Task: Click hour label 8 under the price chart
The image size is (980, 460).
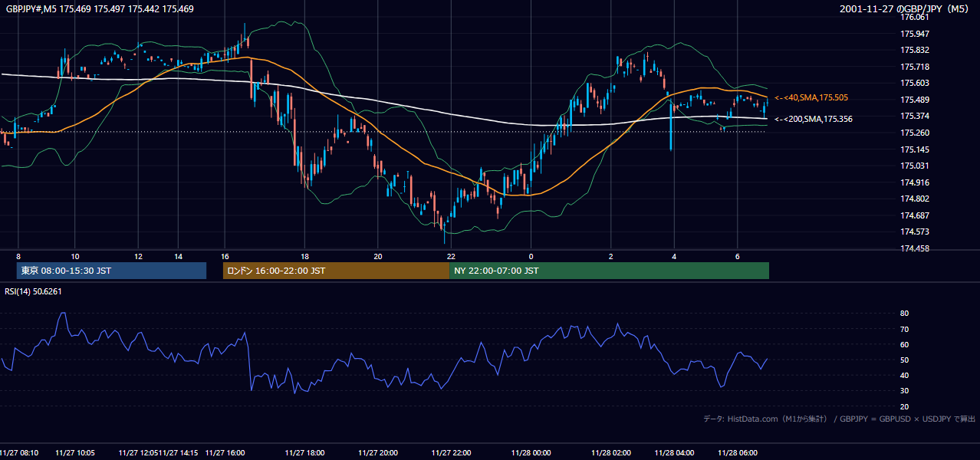Action: tap(18, 256)
